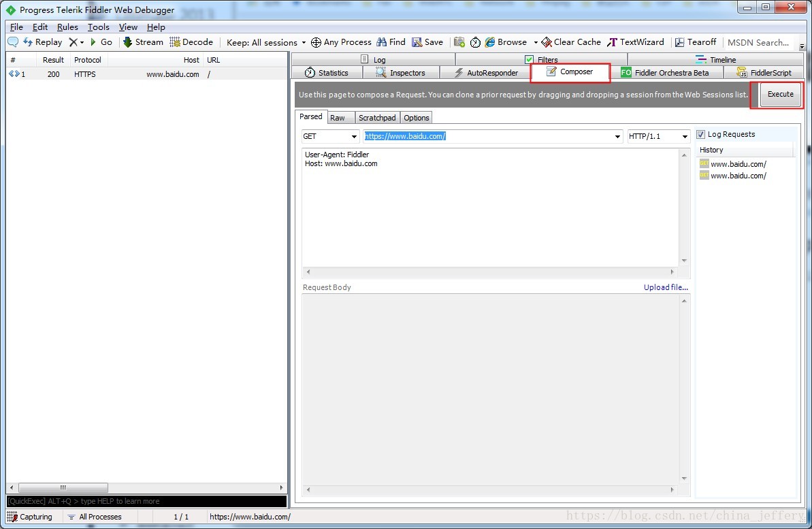This screenshot has height=529, width=812.
Task: Click headers area scroll down arrow
Action: [684, 261]
